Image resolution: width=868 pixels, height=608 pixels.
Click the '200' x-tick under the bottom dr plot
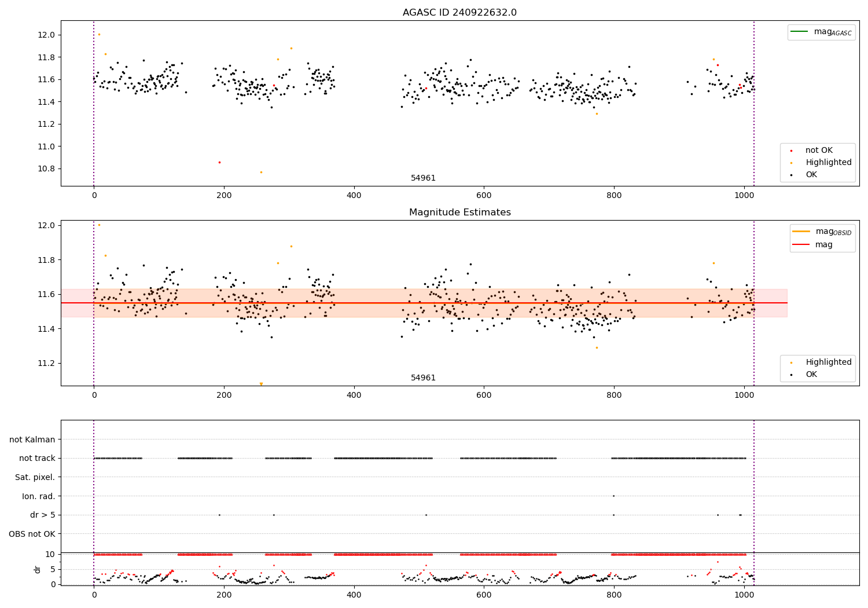click(224, 595)
